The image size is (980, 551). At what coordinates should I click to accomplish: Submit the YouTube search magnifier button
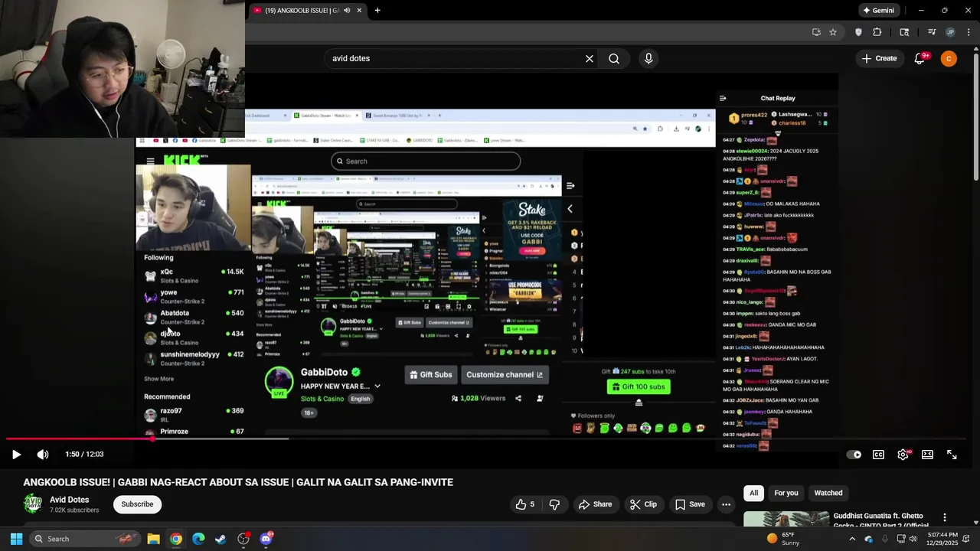coord(614,58)
